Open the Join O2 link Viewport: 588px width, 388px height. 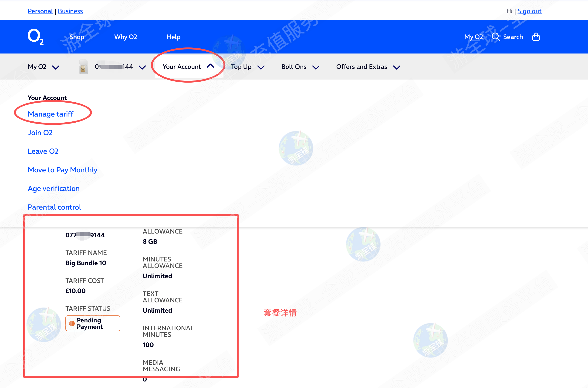point(40,133)
